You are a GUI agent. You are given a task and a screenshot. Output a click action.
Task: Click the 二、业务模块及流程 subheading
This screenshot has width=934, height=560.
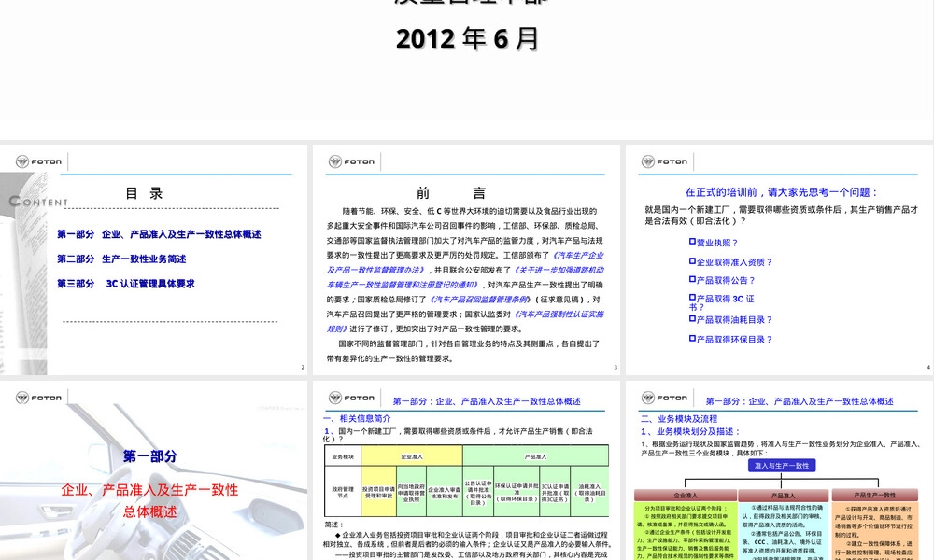pos(679,419)
